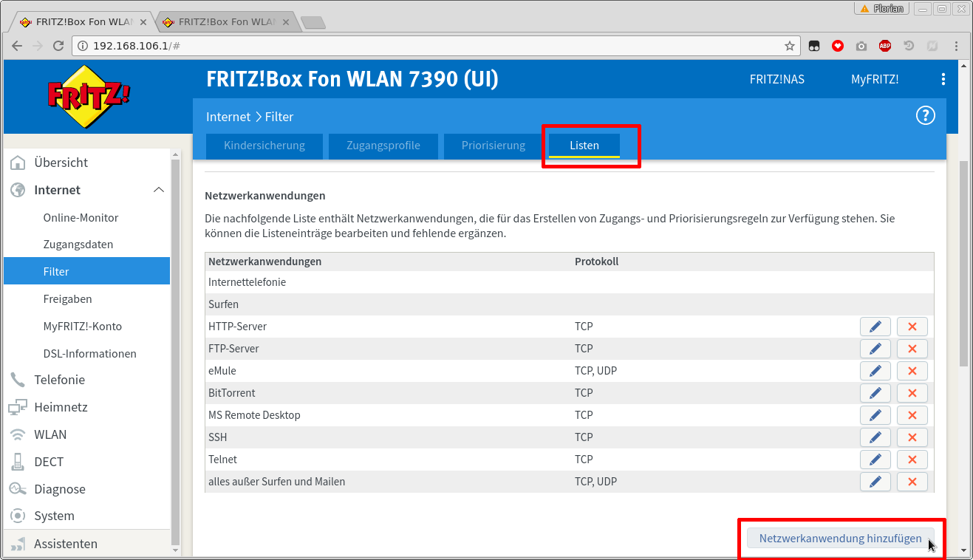Delete the BitTorrent entry
The width and height of the screenshot is (973, 560).
(x=912, y=393)
